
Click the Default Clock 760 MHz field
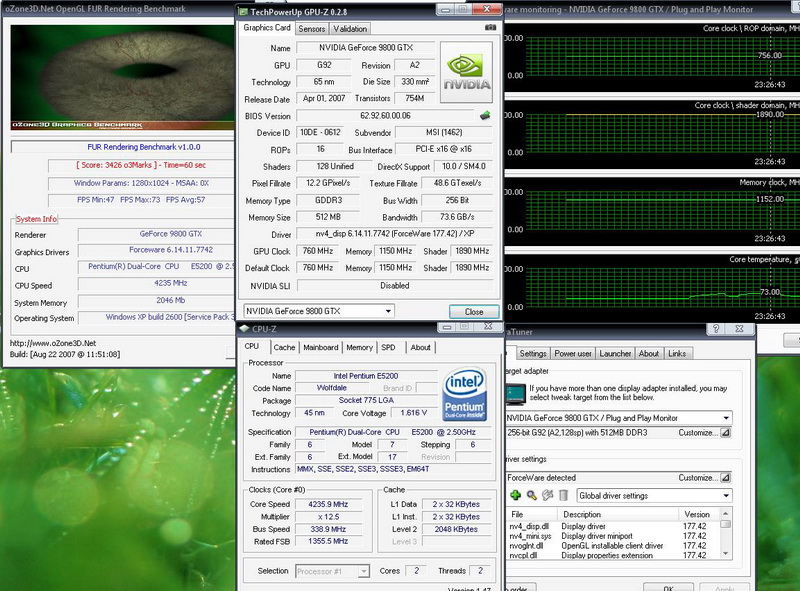[x=318, y=268]
